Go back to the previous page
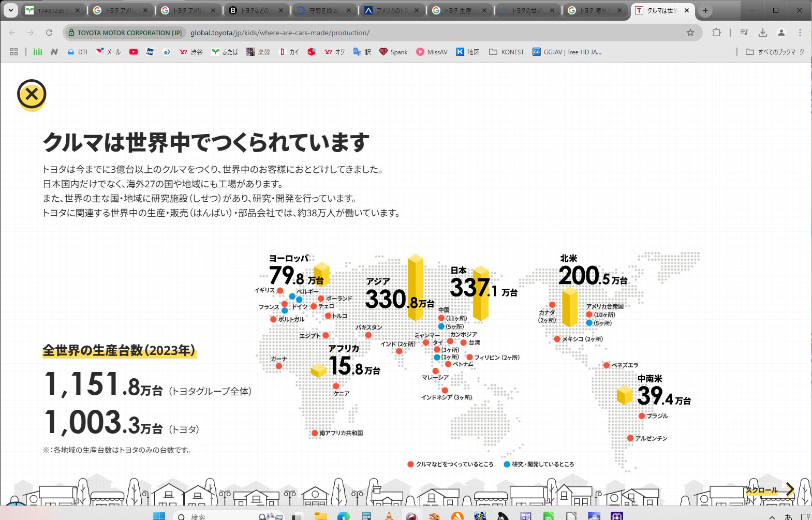 [x=12, y=33]
